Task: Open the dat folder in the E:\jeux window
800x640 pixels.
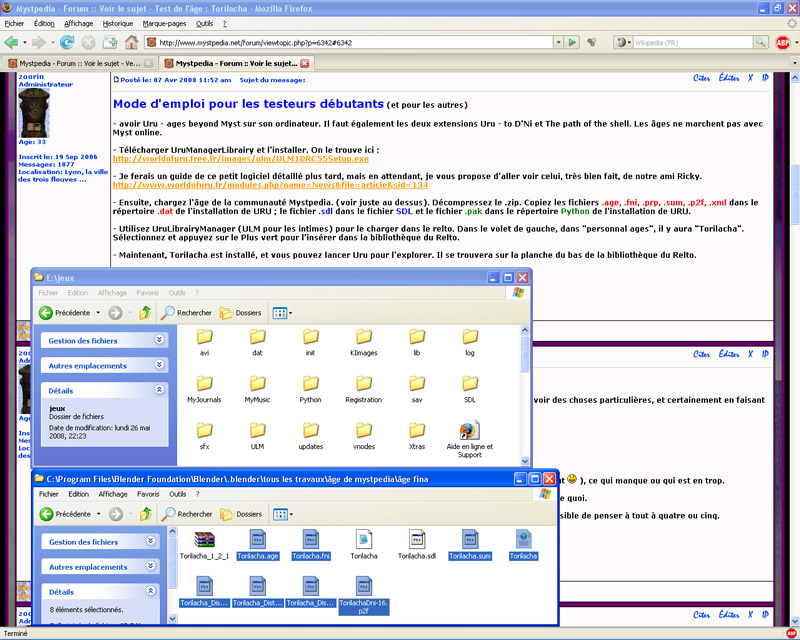Action: pos(257,342)
